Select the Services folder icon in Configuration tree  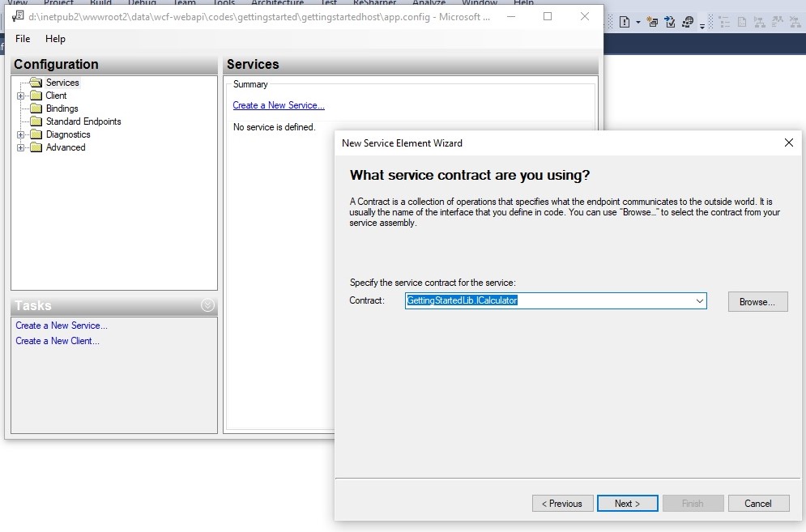(x=36, y=82)
